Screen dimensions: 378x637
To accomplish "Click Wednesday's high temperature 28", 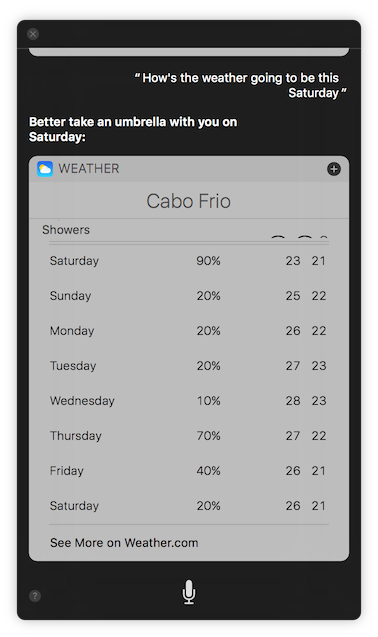I will click(293, 401).
